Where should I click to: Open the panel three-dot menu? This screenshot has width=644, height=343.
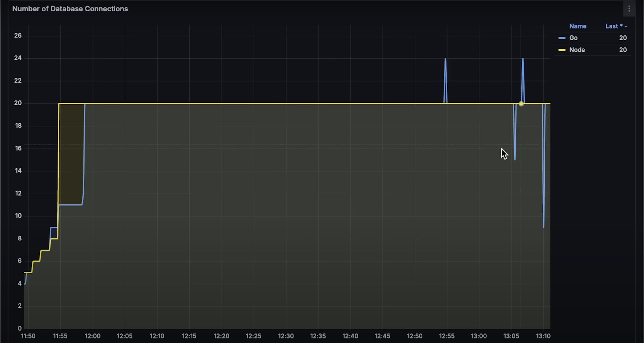tap(629, 9)
